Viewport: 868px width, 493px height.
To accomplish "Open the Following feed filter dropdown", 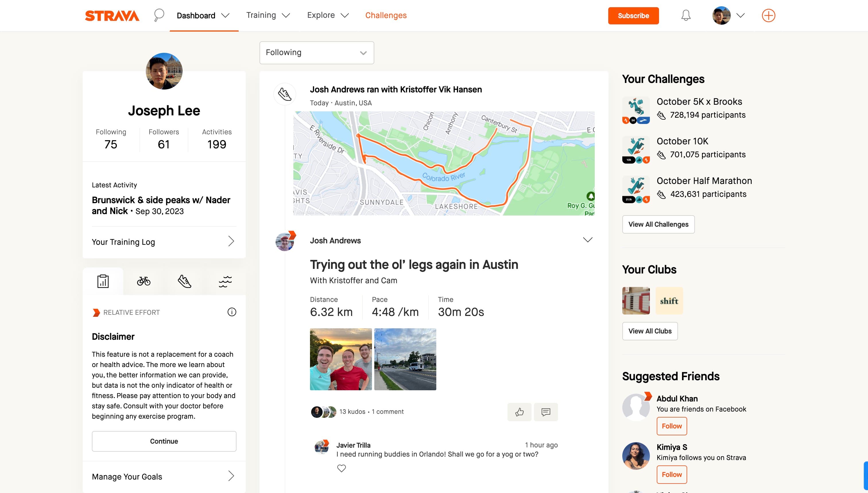I will pos(317,53).
